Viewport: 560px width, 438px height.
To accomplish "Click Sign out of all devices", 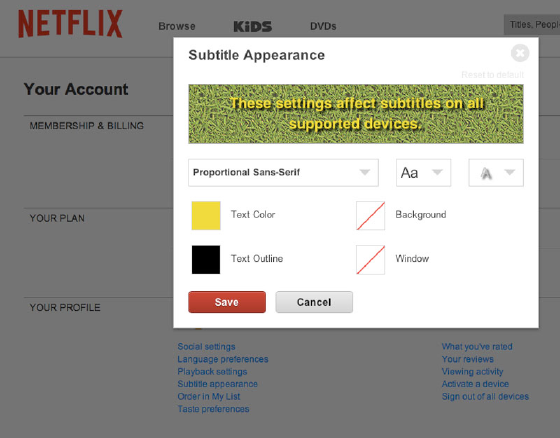I will click(485, 397).
